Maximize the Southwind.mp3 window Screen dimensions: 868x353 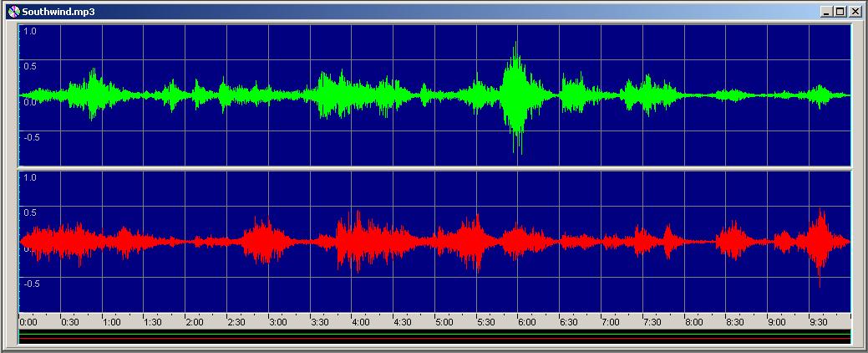pyautogui.click(x=840, y=11)
